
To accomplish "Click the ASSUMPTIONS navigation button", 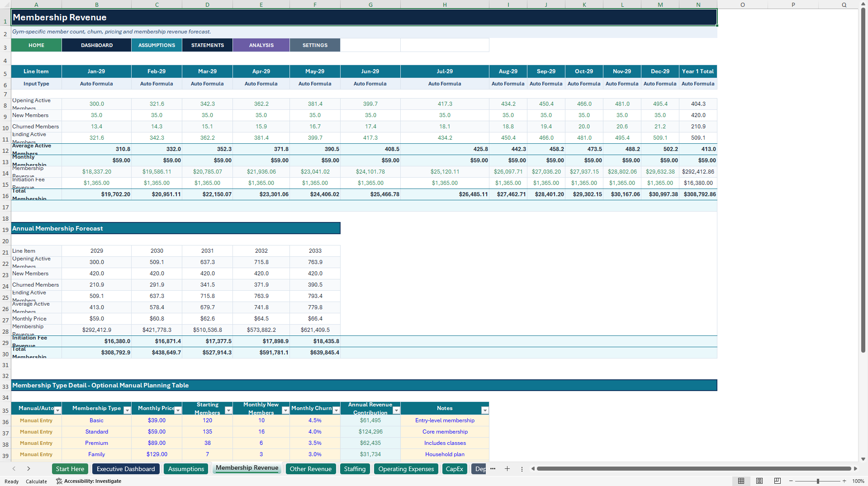I will 157,45.
